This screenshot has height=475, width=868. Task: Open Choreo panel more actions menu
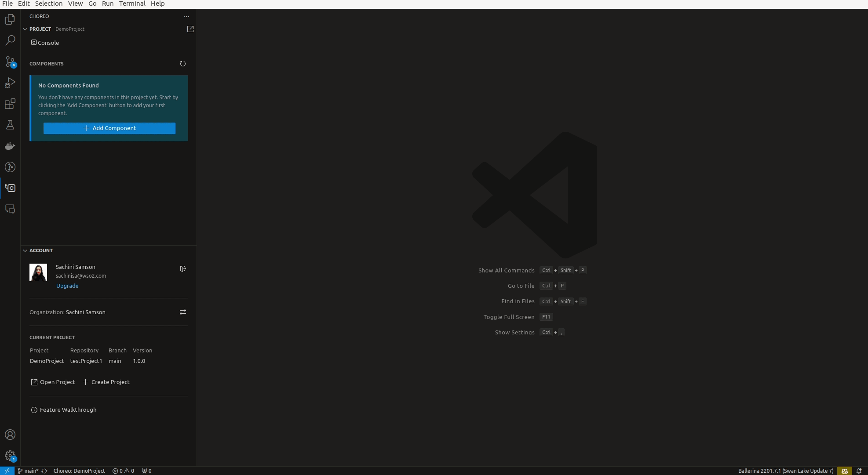point(186,16)
